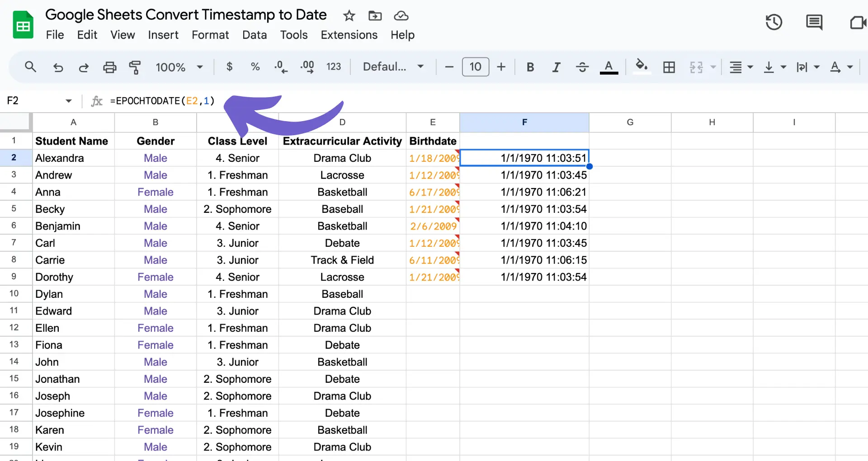Click the merge cells icon
This screenshot has width=868, height=461.
[x=696, y=67]
